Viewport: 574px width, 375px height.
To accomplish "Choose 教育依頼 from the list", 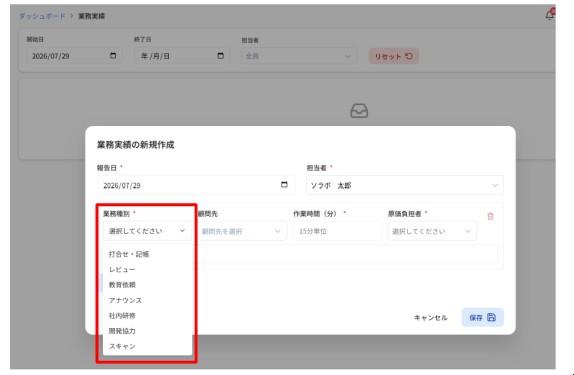I will pos(147,285).
